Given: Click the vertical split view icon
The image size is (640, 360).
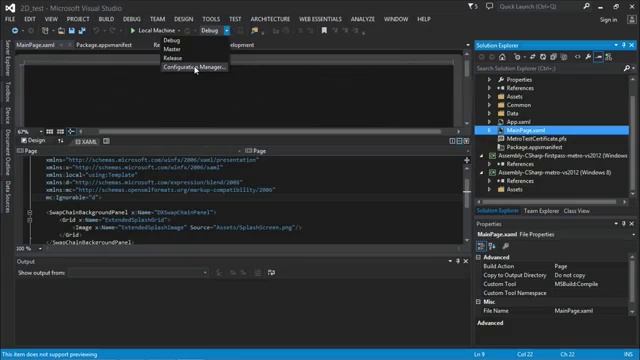Looking at the screenshot, I should tap(452, 141).
